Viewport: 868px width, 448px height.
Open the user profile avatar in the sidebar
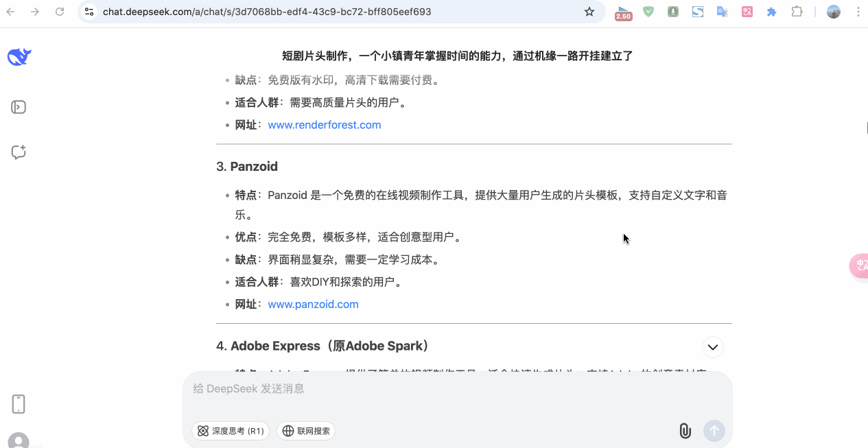(x=19, y=441)
